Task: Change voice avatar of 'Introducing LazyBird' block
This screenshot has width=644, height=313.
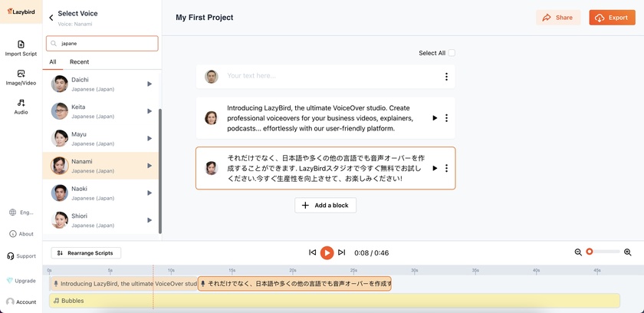Action: (211, 118)
